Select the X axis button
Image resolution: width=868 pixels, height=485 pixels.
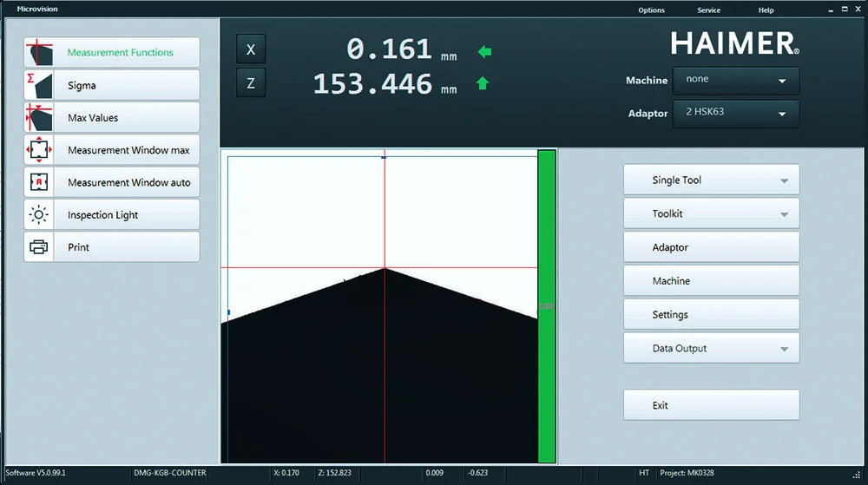tap(251, 49)
